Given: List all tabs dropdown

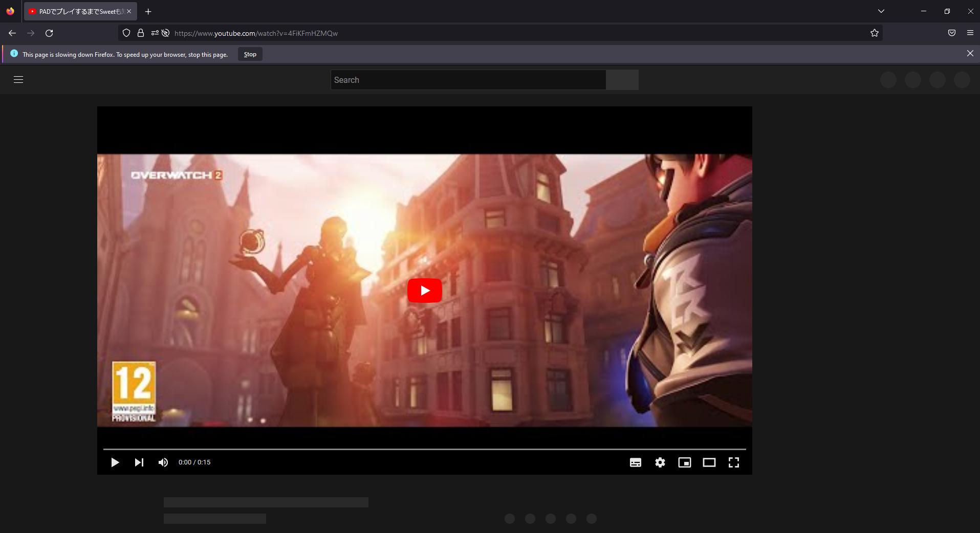Looking at the screenshot, I should tap(881, 11).
